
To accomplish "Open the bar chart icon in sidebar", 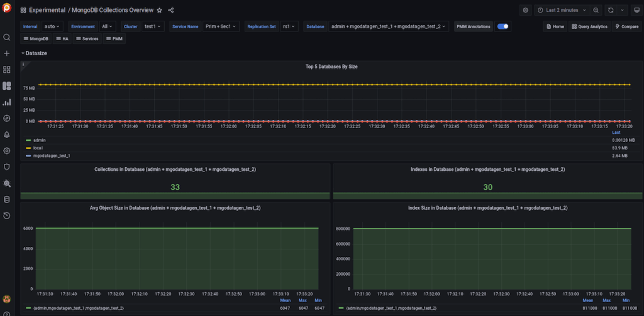I will pyautogui.click(x=6, y=102).
